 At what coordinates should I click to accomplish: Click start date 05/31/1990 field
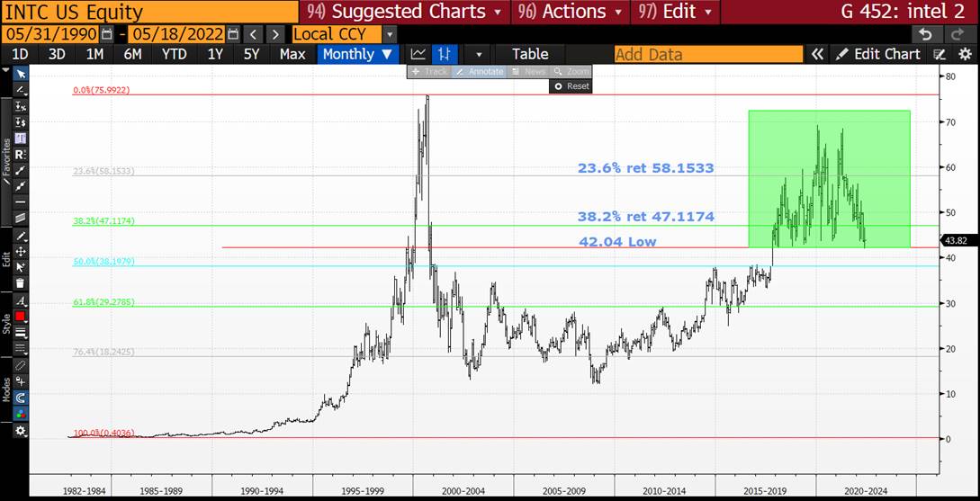point(50,34)
